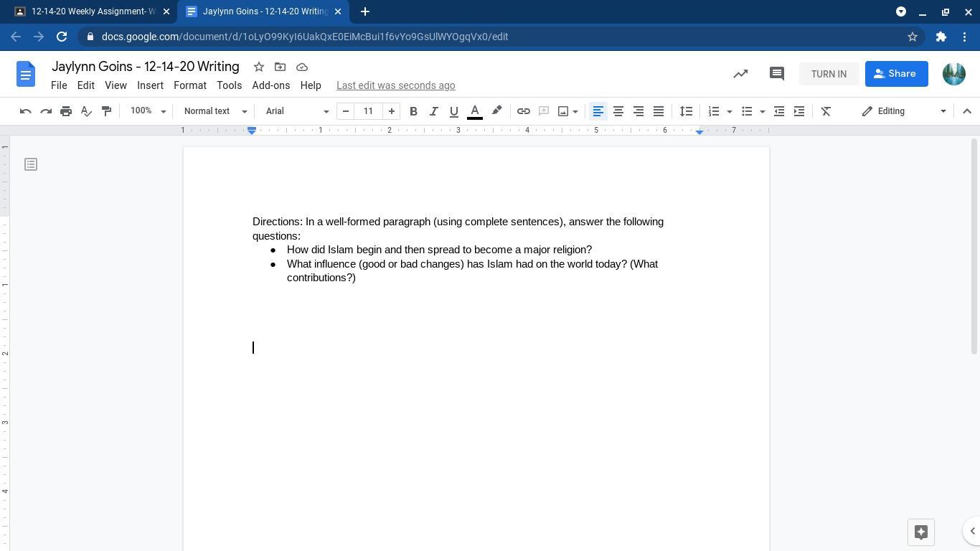Image resolution: width=980 pixels, height=551 pixels.
Task: Expand numbered list options arrow
Action: (730, 111)
